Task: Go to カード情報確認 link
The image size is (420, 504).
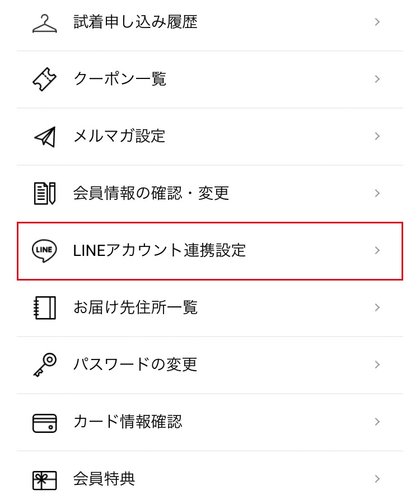Action: click(128, 422)
